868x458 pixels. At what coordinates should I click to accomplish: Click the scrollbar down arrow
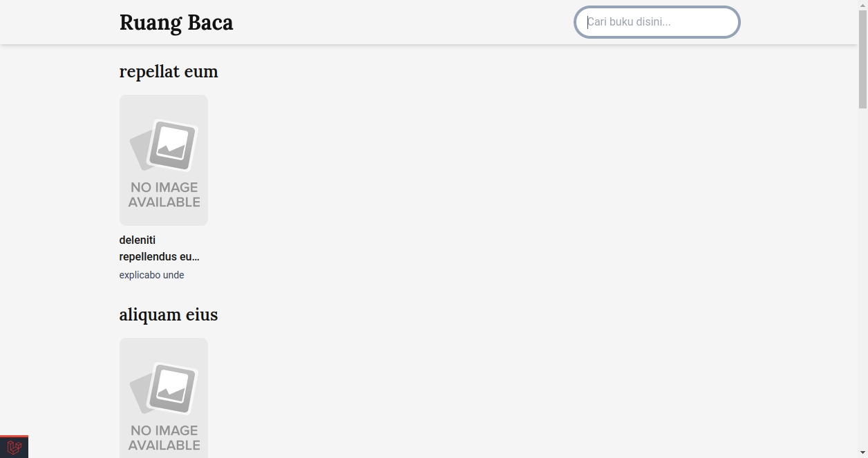(862, 452)
